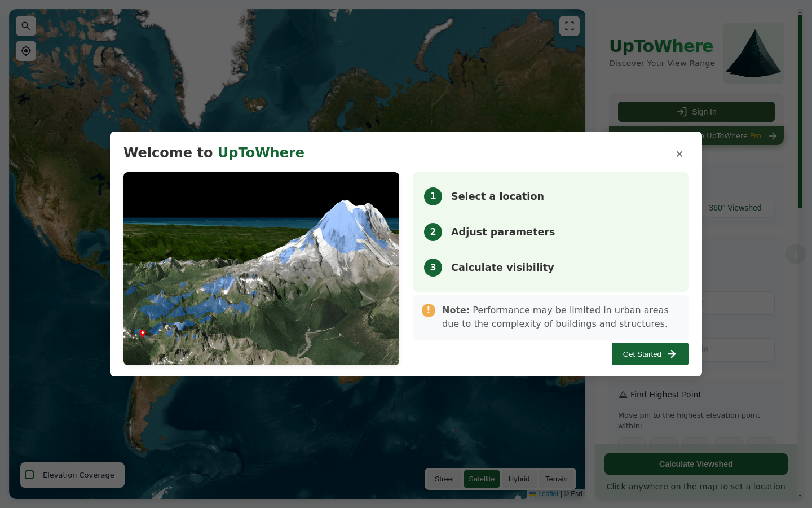812x508 pixels.
Task: Switch map to Terrain layer
Action: [557, 479]
